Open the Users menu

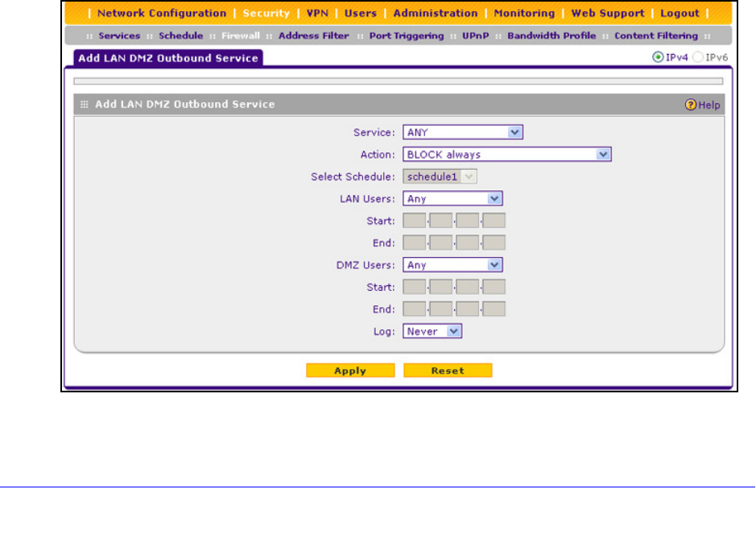click(360, 13)
